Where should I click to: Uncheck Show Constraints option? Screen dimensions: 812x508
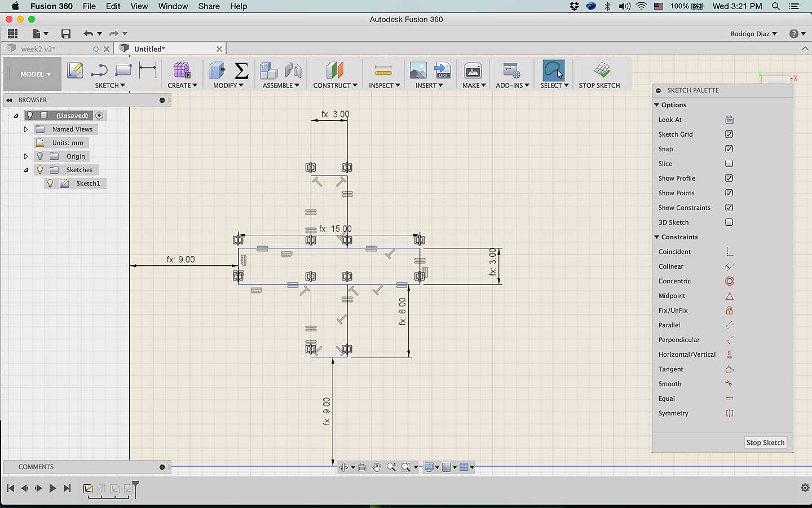729,208
